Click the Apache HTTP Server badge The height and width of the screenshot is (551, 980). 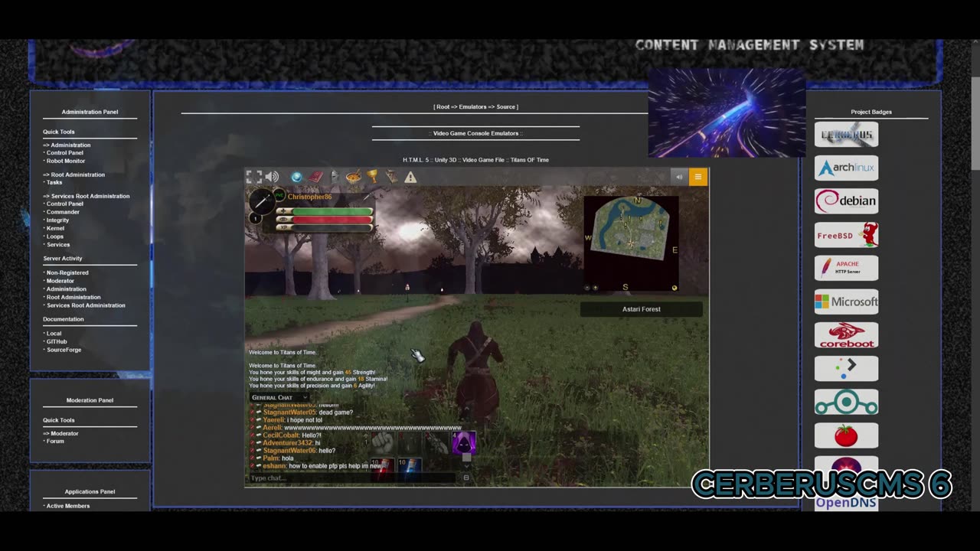click(846, 268)
